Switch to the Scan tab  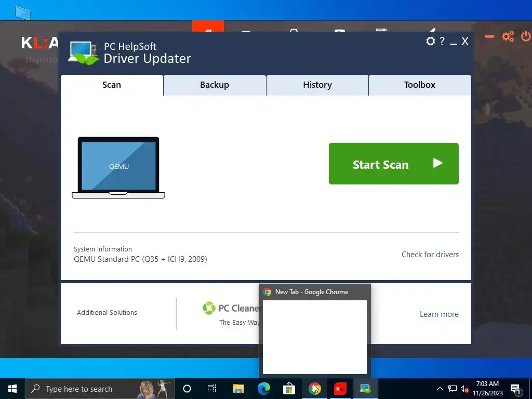pyautogui.click(x=112, y=85)
